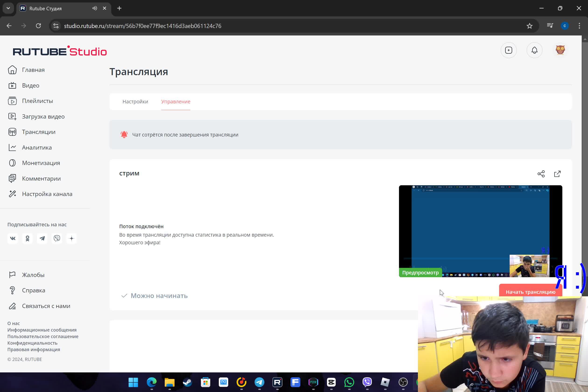Viewport: 588px width, 392px height.
Task: Click the Viber social icon under Подписывайтесь
Action: [57, 238]
